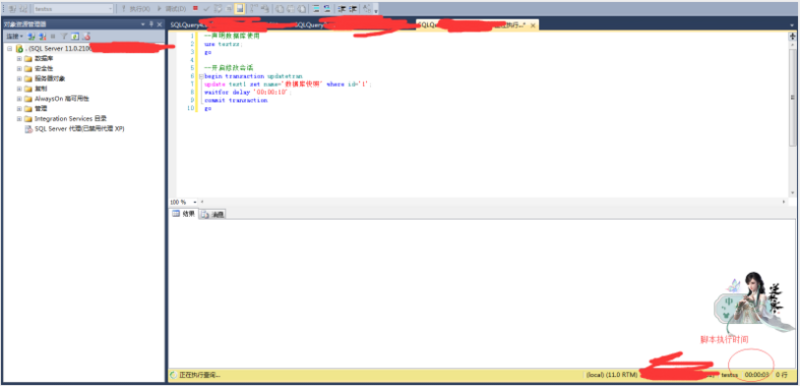Refresh Object Explorer with the refresh icon

pos(75,36)
